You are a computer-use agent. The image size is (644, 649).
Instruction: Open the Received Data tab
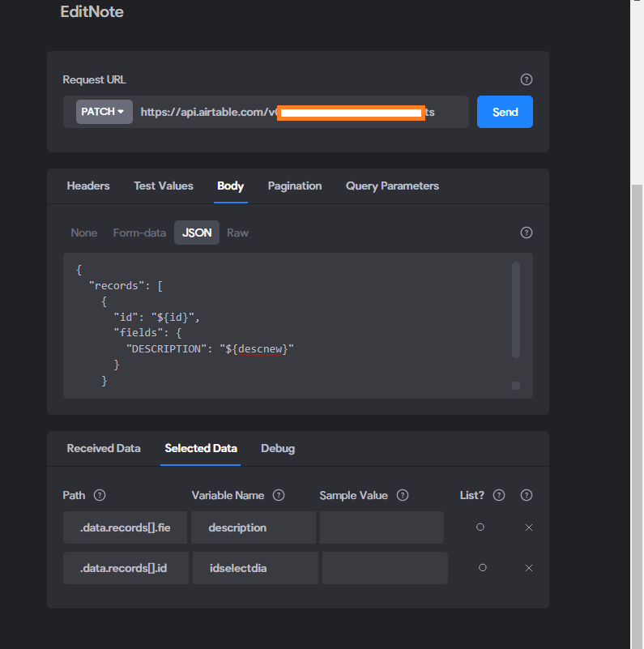(x=104, y=448)
